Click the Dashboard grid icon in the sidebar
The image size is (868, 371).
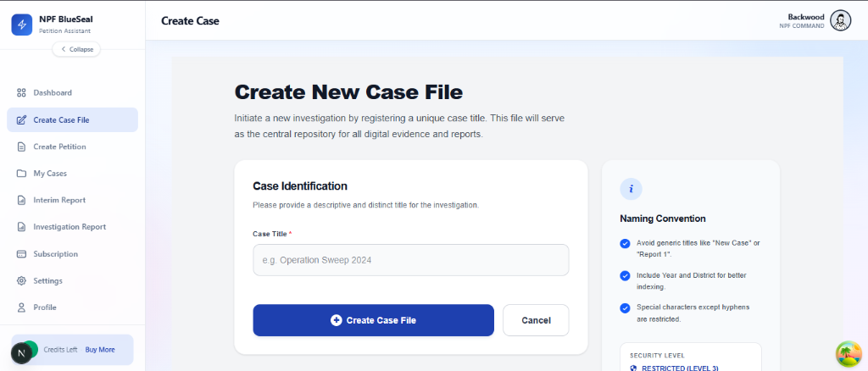click(x=21, y=93)
